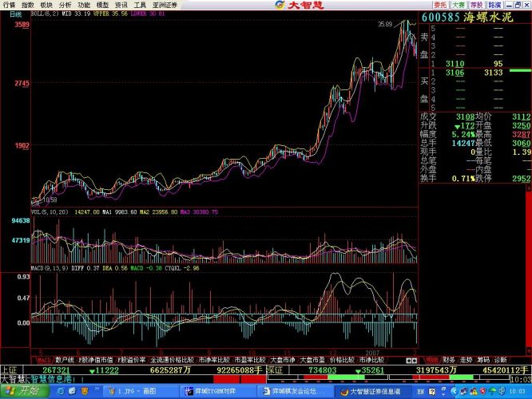Open the 模型 menu
The height and width of the screenshot is (399, 532).
[102, 5]
